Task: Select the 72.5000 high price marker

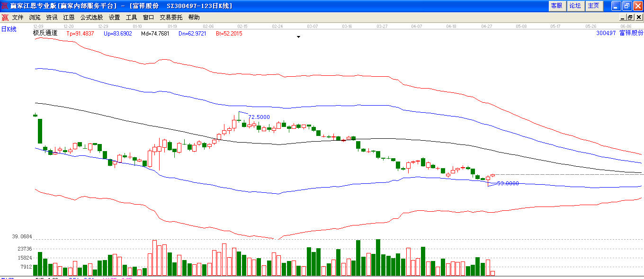Action: (x=259, y=117)
